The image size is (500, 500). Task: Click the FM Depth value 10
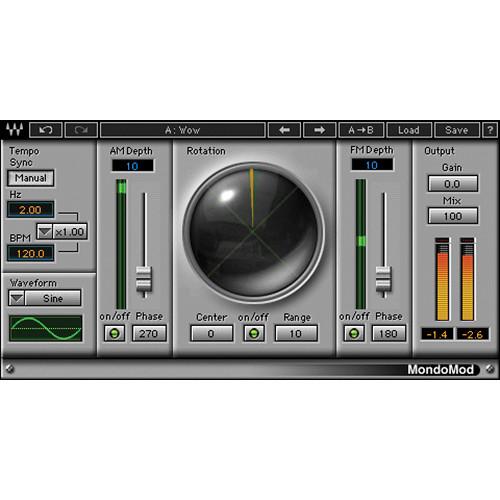coord(372,165)
